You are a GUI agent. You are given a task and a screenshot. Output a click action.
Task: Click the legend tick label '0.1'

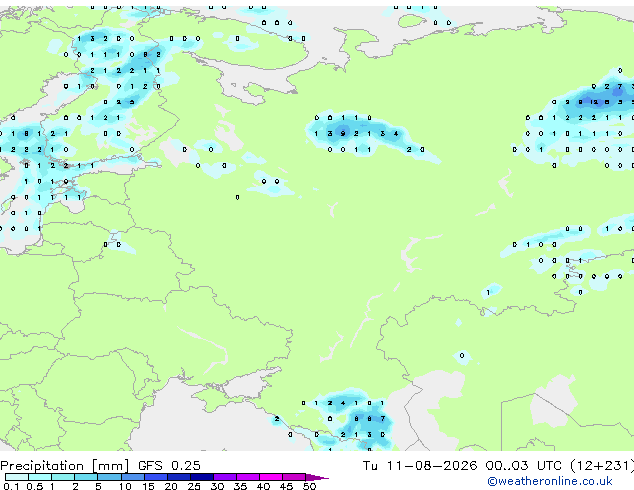(x=11, y=486)
